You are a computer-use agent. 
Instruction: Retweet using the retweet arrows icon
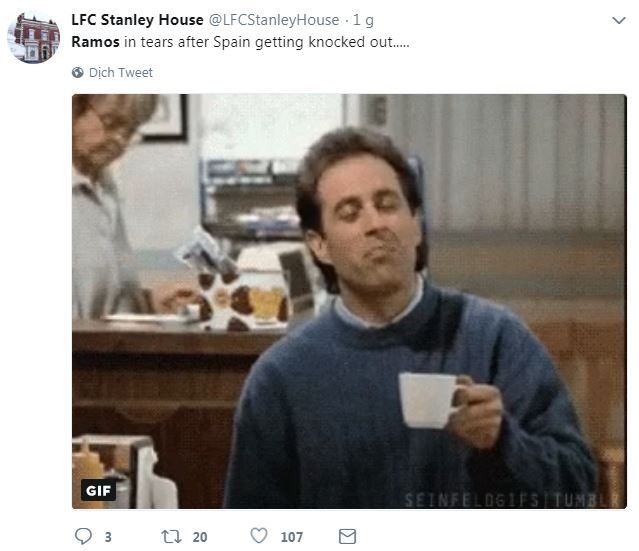click(171, 536)
